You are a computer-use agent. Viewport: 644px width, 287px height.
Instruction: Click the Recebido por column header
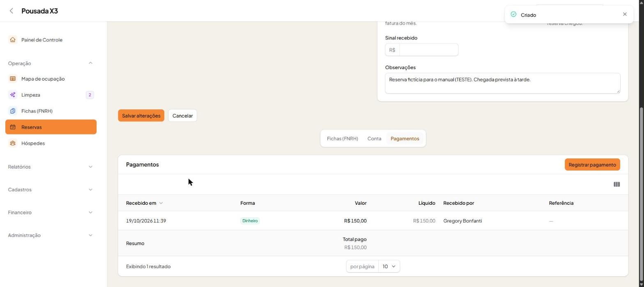click(x=458, y=203)
